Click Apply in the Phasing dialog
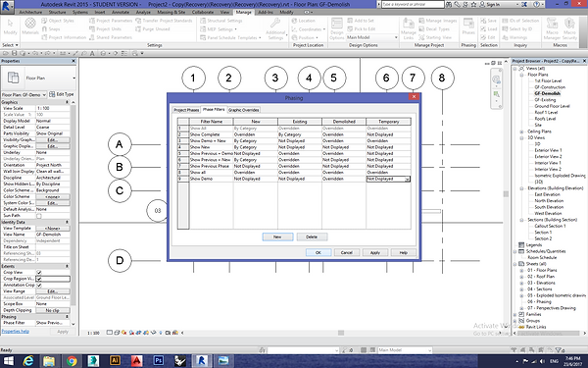 tap(375, 253)
